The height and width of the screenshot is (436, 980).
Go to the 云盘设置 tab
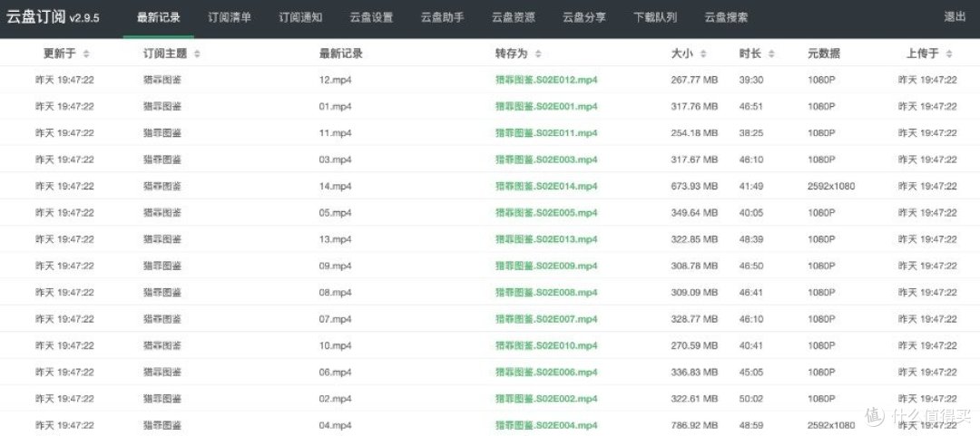coord(371,17)
